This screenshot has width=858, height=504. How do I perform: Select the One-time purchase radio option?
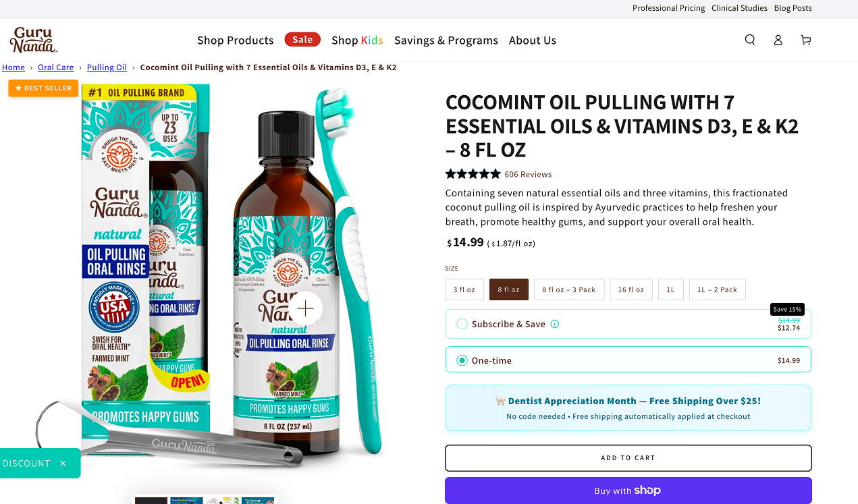[462, 360]
